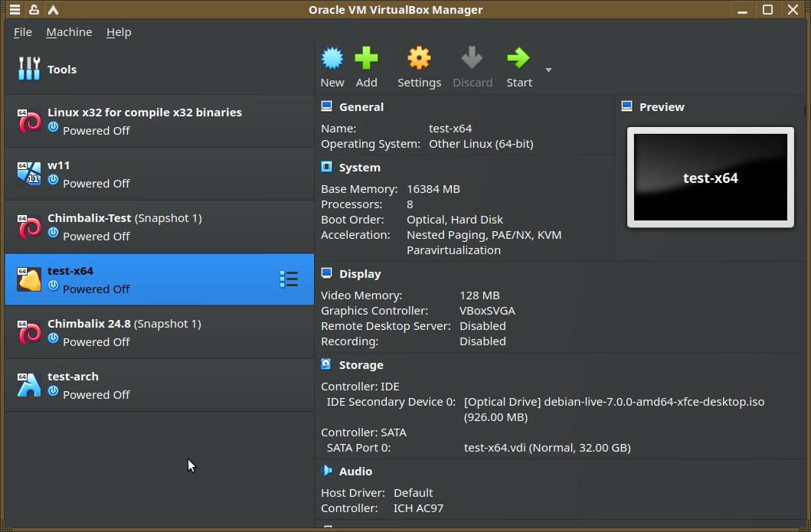811x532 pixels.
Task: Click the General section monitor icon
Action: 326,106
